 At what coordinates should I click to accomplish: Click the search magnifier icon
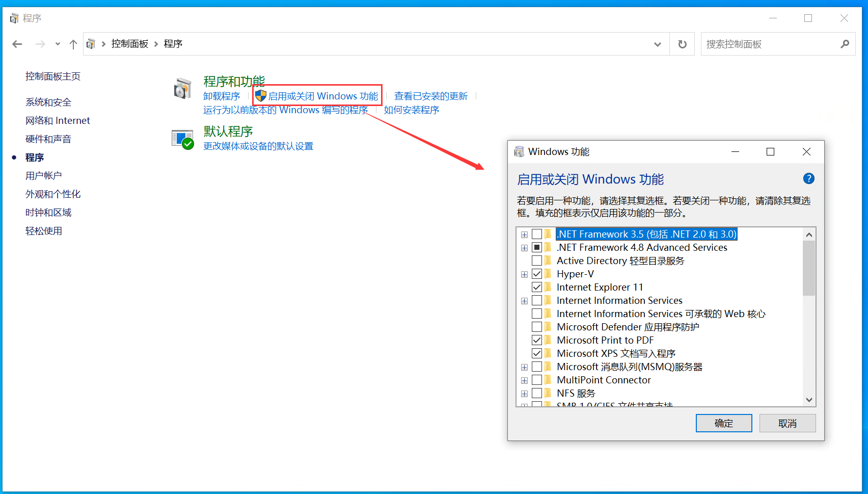click(845, 44)
